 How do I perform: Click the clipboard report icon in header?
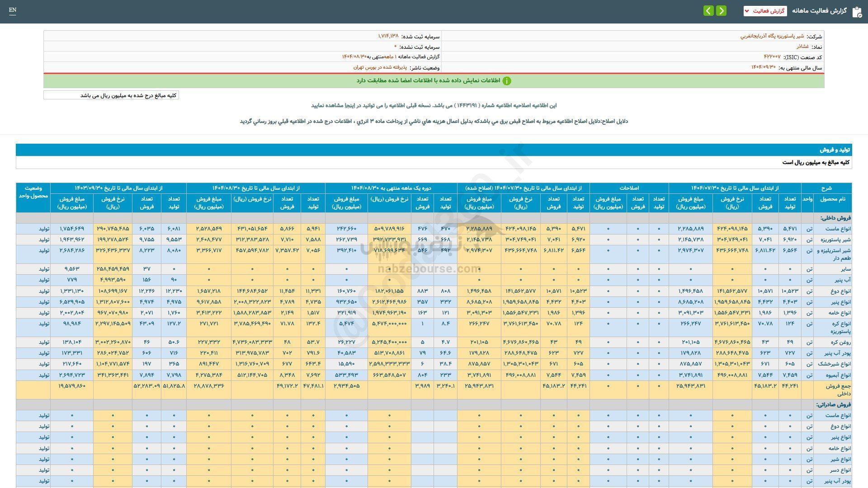point(857,12)
